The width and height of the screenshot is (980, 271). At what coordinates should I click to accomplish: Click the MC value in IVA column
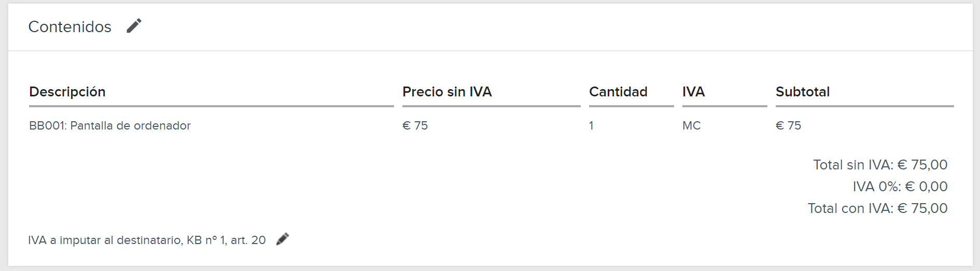pos(692,125)
